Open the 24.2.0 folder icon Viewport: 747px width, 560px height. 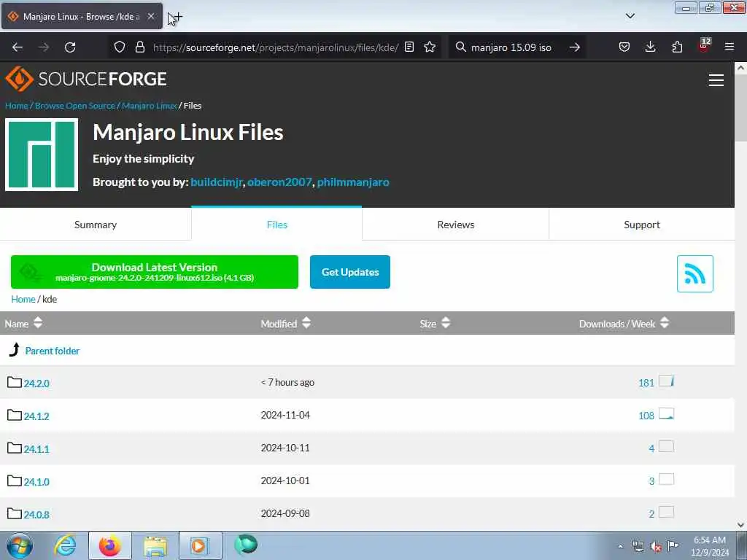coord(15,382)
